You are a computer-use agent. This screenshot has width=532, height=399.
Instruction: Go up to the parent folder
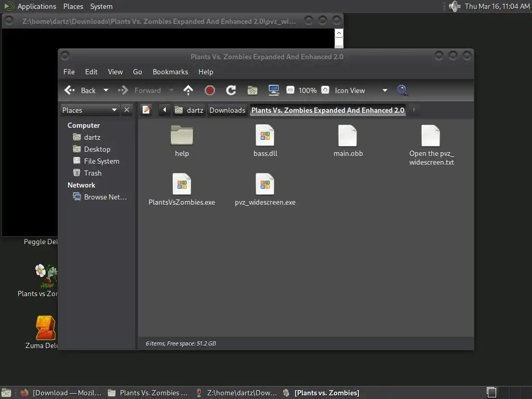188,90
